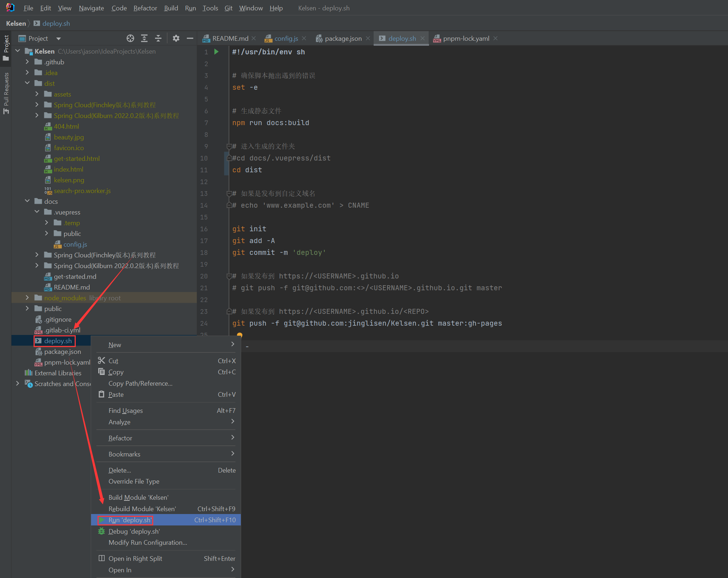728x578 pixels.
Task: Choose Delete... in context menu
Action: pos(166,470)
